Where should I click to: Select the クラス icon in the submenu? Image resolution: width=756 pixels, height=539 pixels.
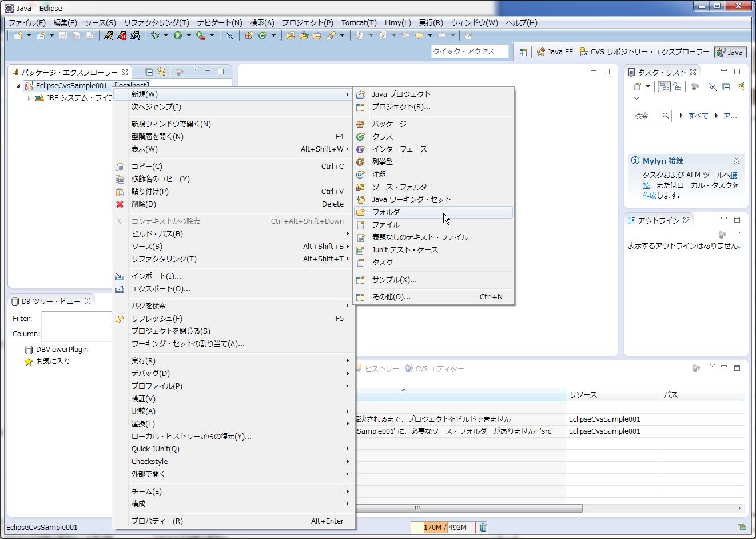(360, 136)
